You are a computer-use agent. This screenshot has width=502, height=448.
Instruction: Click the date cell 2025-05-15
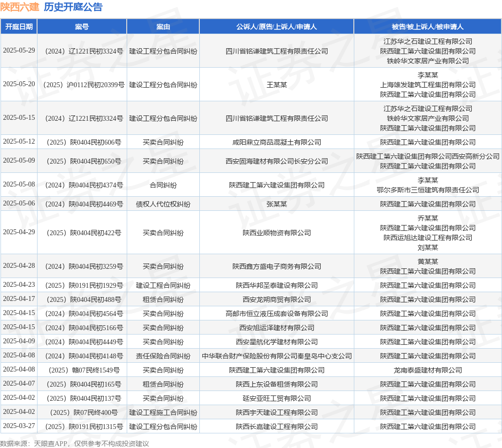tap(19, 118)
